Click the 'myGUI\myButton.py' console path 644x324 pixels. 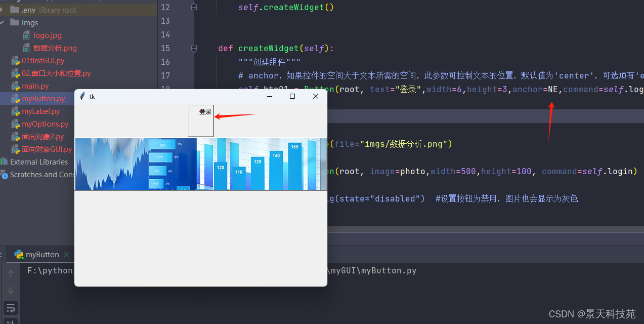pos(373,270)
